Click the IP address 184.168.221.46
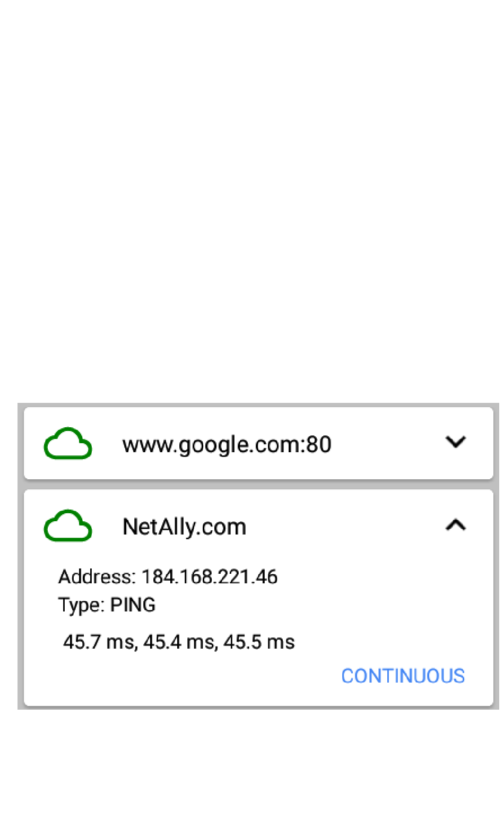Viewport: 504px width, 819px height. point(210,576)
